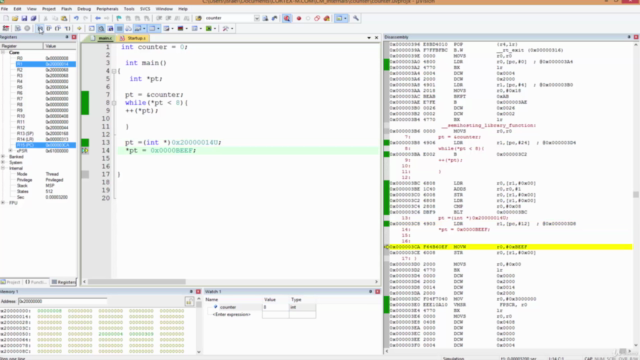Click the Undo icon

[76, 18]
